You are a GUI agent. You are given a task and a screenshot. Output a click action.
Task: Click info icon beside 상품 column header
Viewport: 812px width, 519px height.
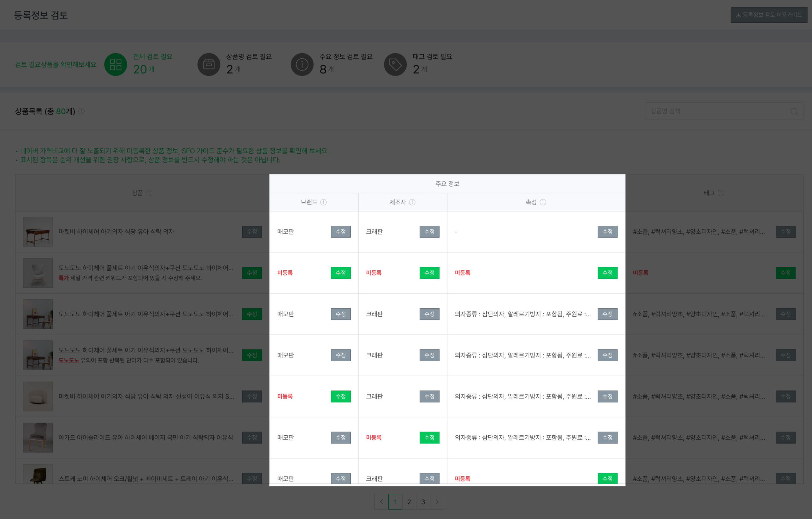coord(149,193)
